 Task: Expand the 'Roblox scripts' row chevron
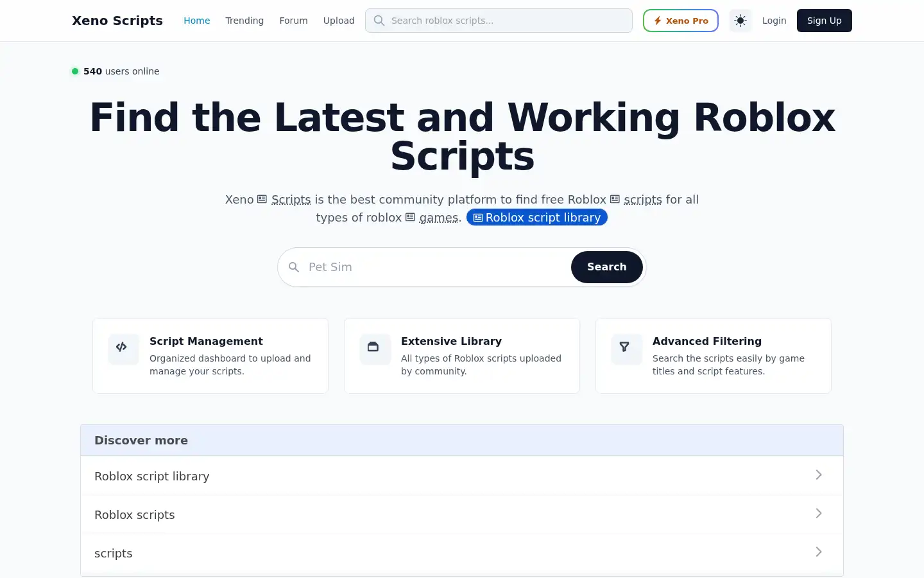point(819,513)
